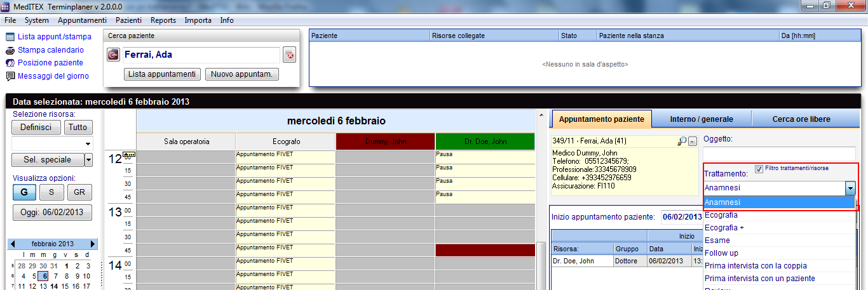Click the Definisci button
The height and width of the screenshot is (290, 868).
pyautogui.click(x=36, y=127)
